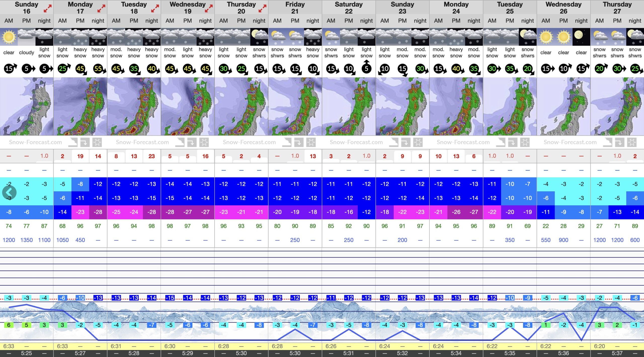644x357 pixels.
Task: Click the Tuesday 25 PM wind 35 icon
Action: coord(511,69)
